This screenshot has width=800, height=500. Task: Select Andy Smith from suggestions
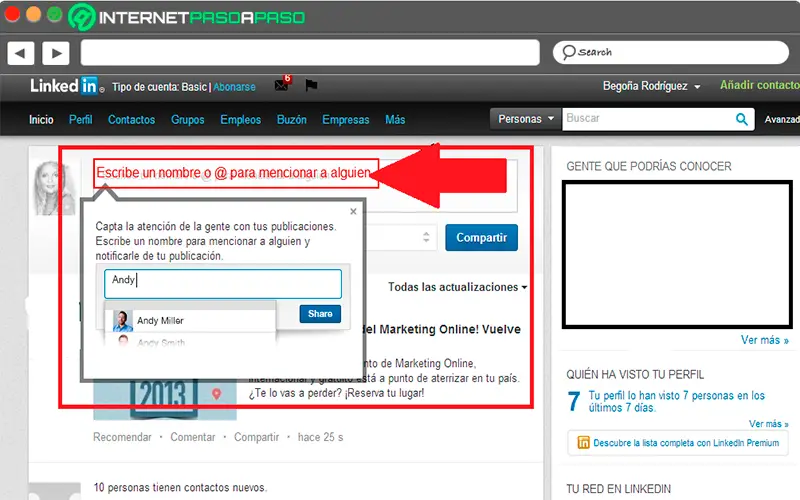click(190, 341)
